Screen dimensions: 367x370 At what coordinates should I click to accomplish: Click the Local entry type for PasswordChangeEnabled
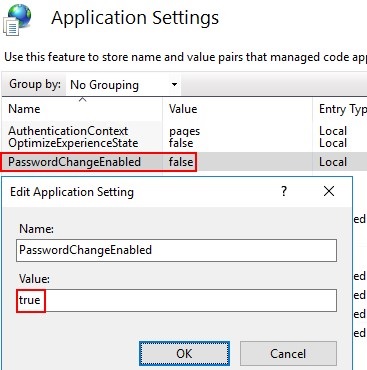click(x=333, y=162)
